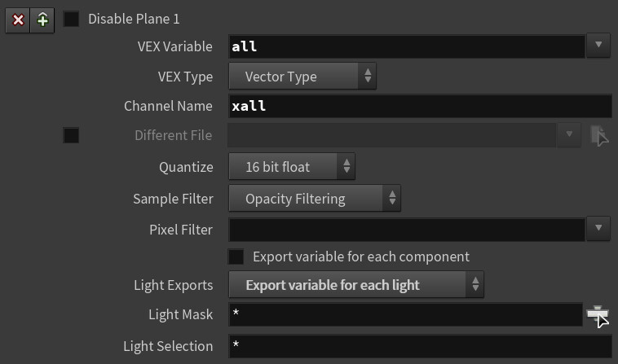Screen dimensions: 618x364
Task: Add new image plane with plus icon
Action: (x=42, y=20)
